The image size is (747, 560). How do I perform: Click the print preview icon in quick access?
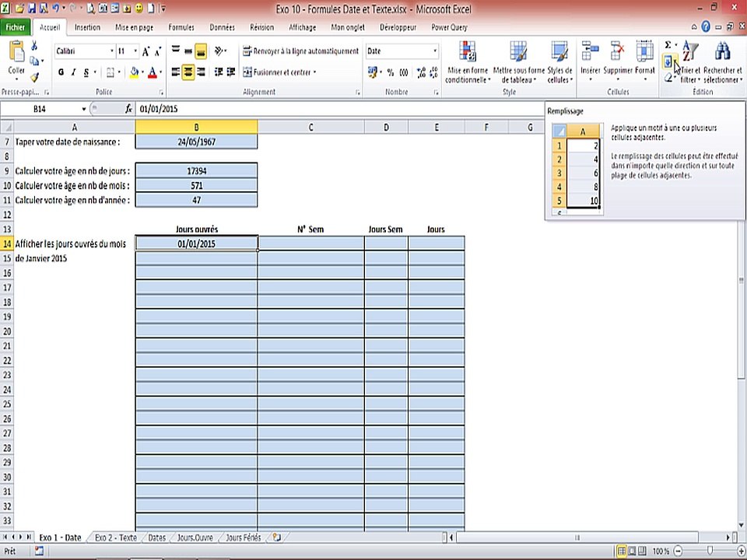(90, 9)
